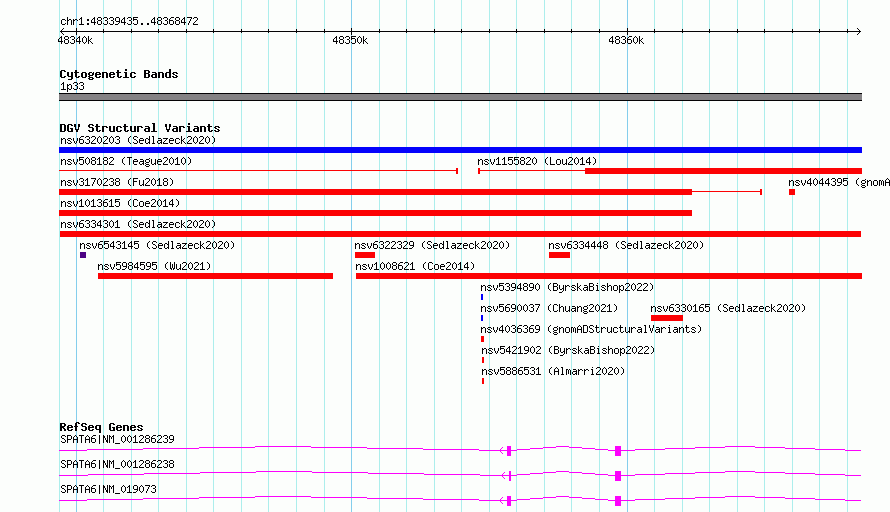
Task: Click the red nsv1013615 variant bar
Action: pyautogui.click(x=375, y=213)
